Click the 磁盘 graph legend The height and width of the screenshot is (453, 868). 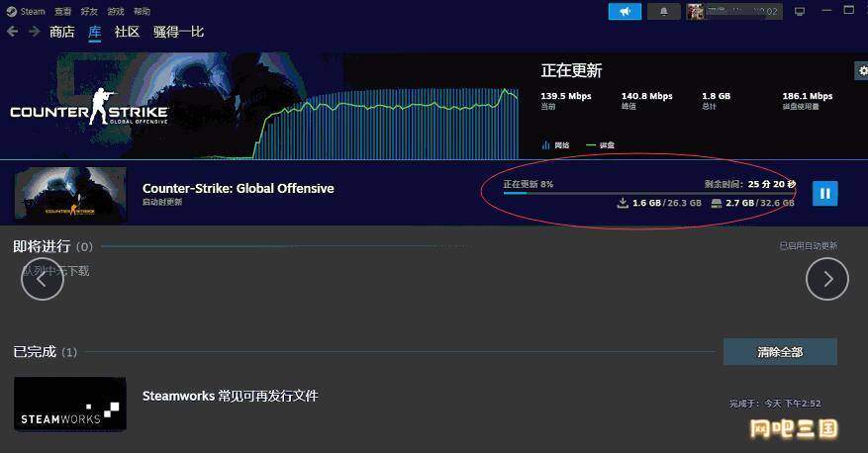pos(600,145)
